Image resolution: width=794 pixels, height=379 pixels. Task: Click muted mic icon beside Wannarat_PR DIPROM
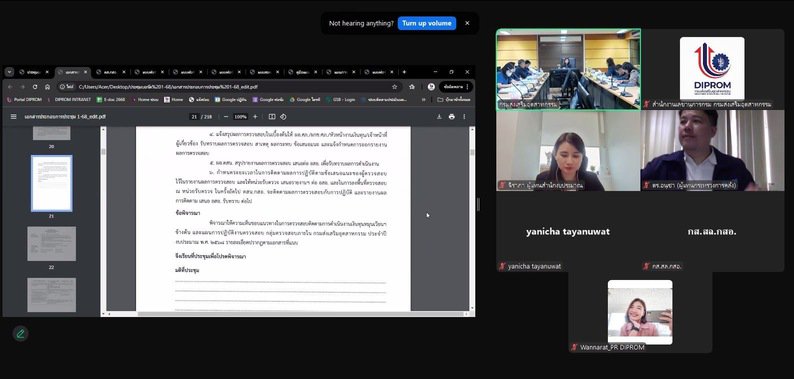(574, 348)
